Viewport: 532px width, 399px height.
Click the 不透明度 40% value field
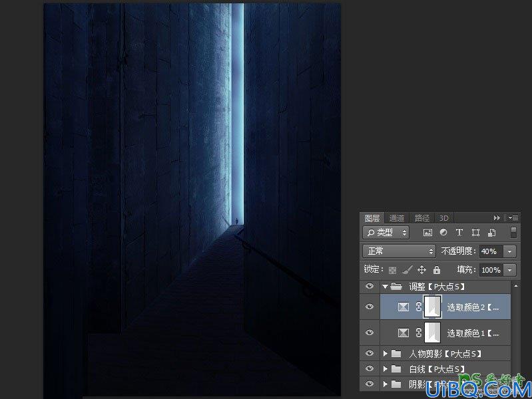pyautogui.click(x=491, y=251)
